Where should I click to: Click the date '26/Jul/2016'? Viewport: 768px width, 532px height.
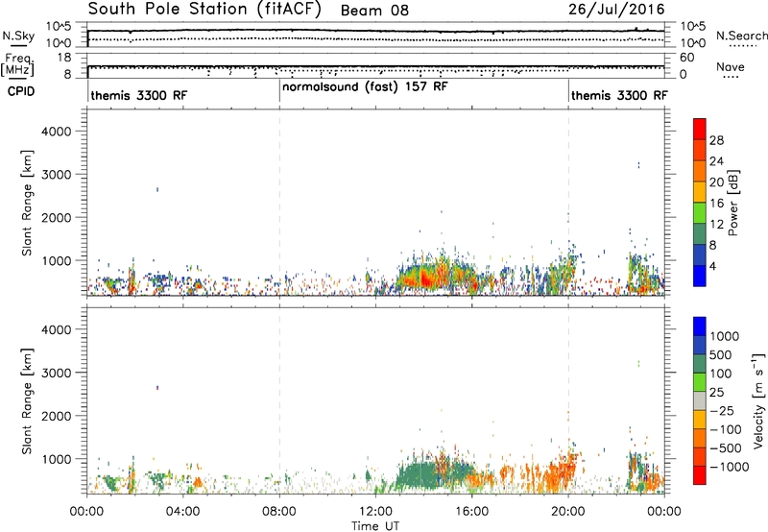click(616, 10)
